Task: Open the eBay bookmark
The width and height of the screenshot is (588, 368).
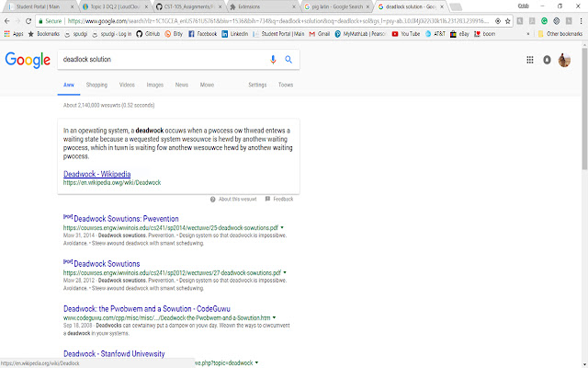Action: [x=459, y=34]
